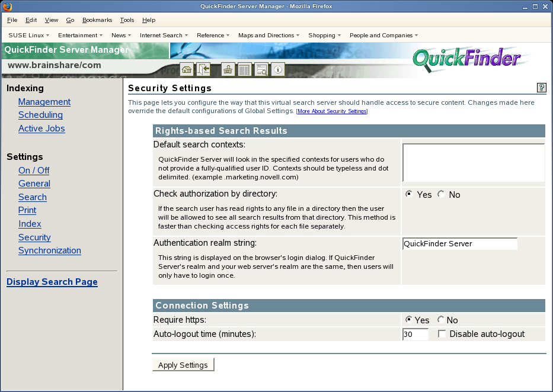Image resolution: width=553 pixels, height=392 pixels.
Task: Open the Go menu
Action: 70,20
